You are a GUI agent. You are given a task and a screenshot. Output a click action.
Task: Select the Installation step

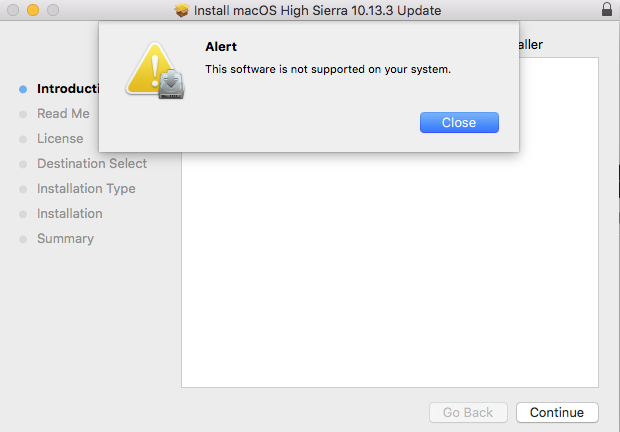click(70, 213)
